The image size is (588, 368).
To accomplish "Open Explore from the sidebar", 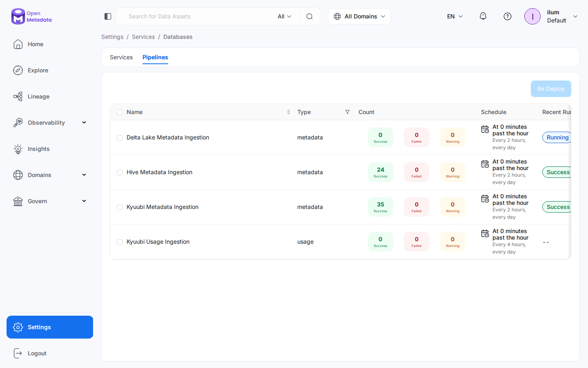I will pos(50,70).
